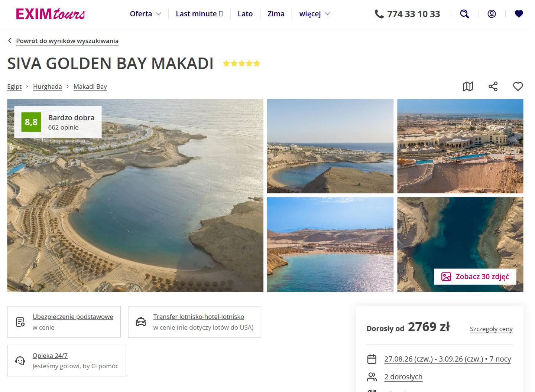Expand the Oferta dropdown menu
This screenshot has width=535, height=392.
pos(145,14)
